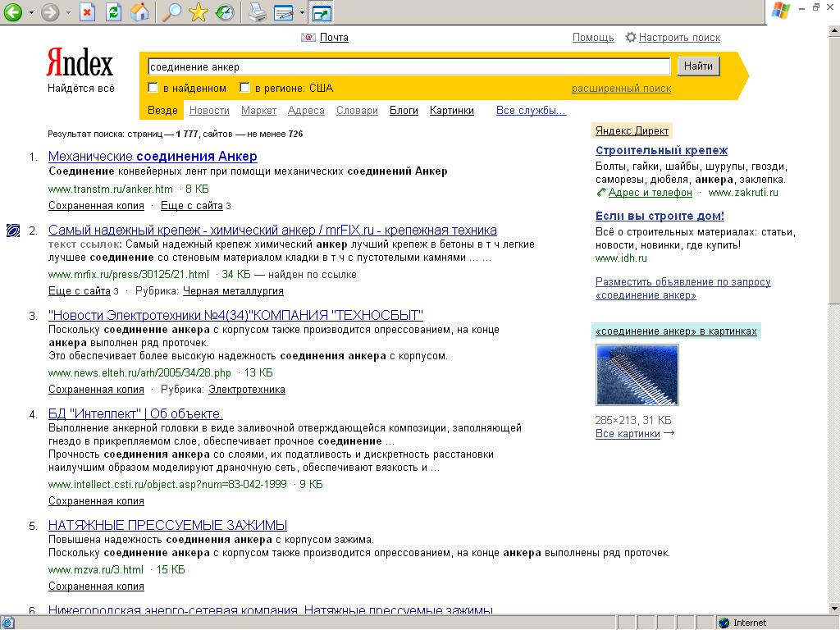Refresh the page with the Refresh icon
840x630 pixels.
tap(114, 12)
